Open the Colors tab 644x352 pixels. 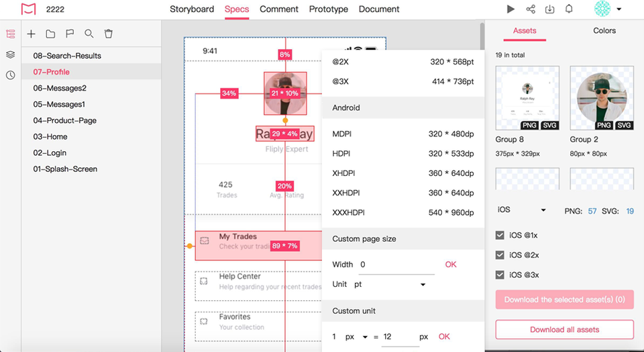(x=604, y=31)
